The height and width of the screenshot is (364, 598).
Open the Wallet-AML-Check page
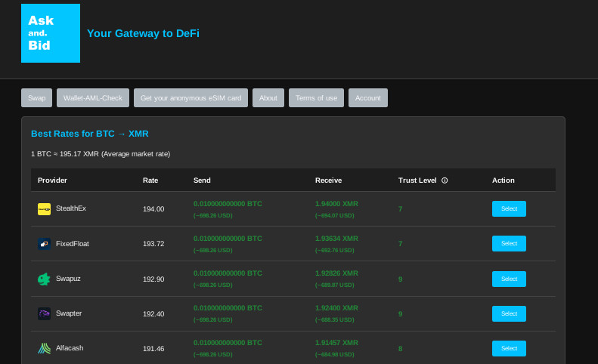(93, 98)
